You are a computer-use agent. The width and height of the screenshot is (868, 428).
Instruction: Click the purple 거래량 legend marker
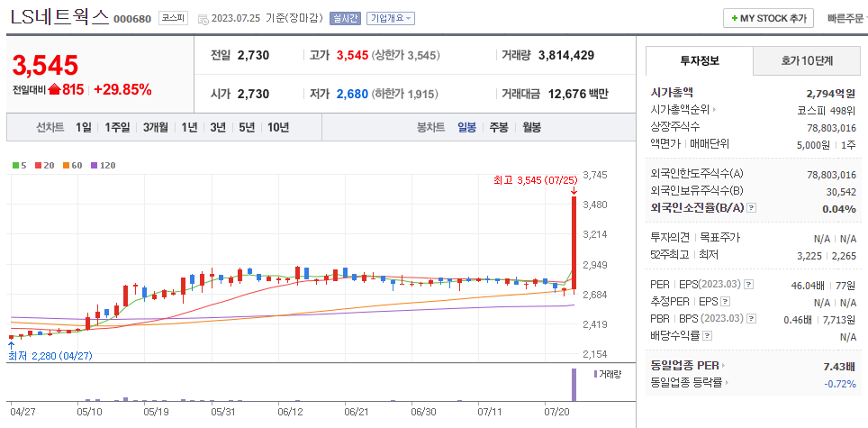pos(595,374)
